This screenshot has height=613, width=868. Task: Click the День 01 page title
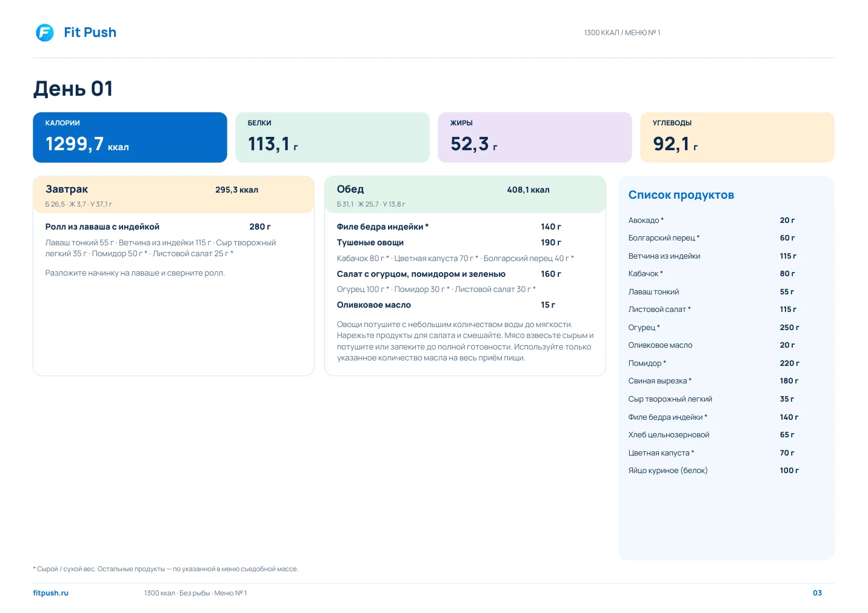point(73,88)
